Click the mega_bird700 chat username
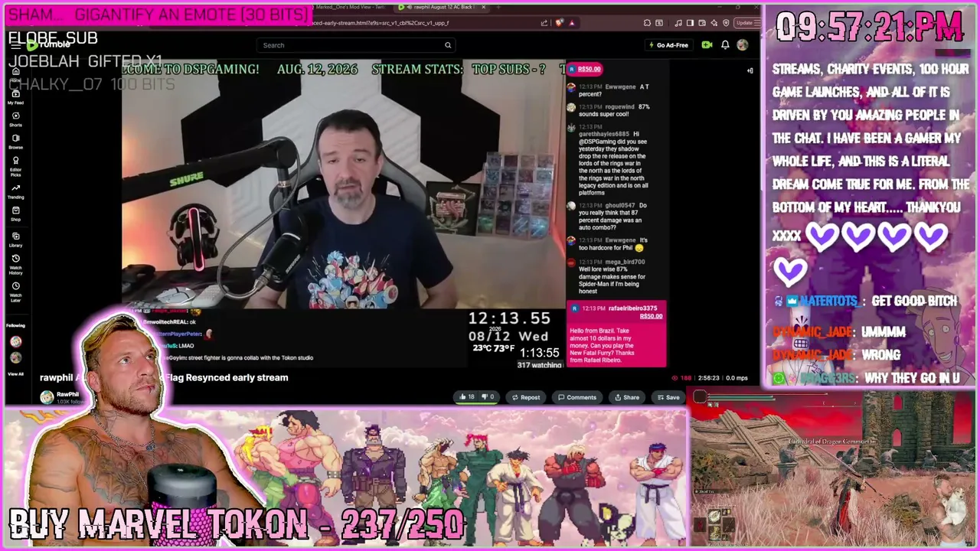Viewport: 980px width, 551px height. click(x=625, y=262)
